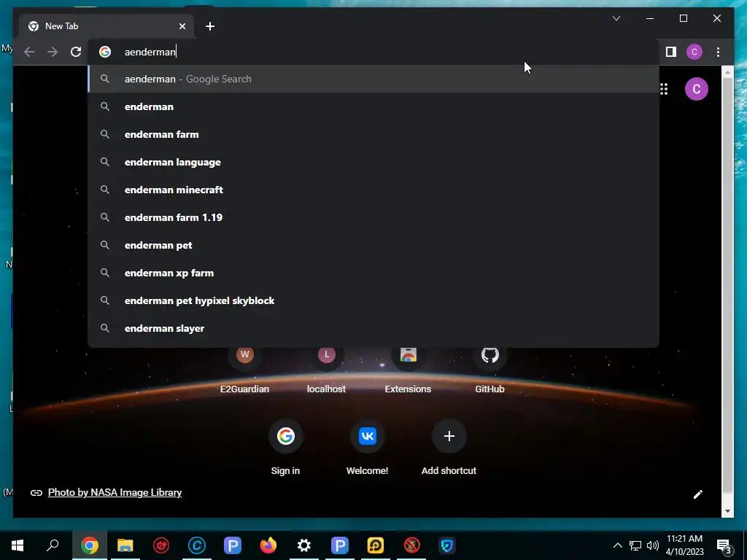
Task: Open the clock showing 11:21 AM
Action: [x=684, y=545]
